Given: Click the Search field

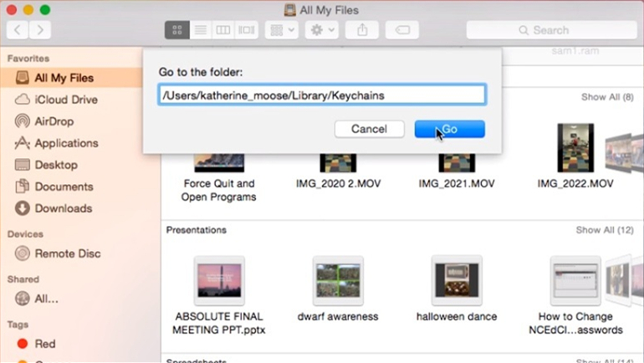Looking at the screenshot, I should pos(552,30).
